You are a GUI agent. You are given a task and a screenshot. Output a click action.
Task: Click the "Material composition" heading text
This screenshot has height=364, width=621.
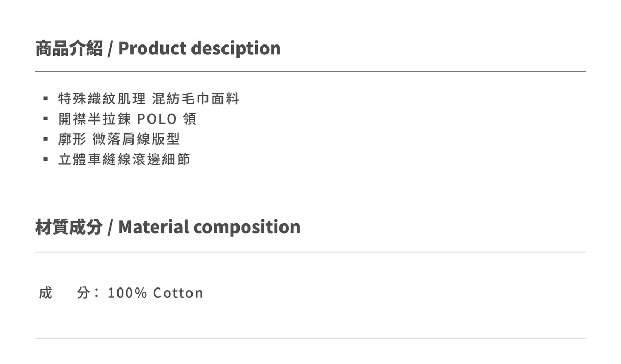[209, 227]
